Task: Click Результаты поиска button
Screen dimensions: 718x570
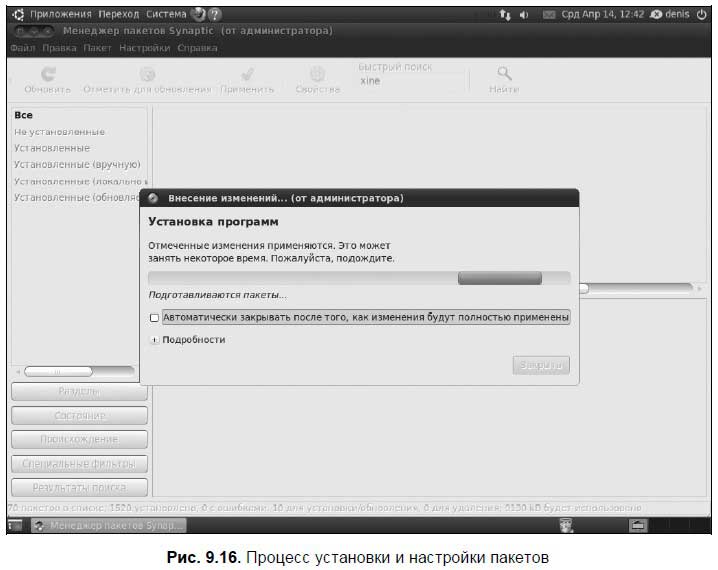Action: pos(79,488)
